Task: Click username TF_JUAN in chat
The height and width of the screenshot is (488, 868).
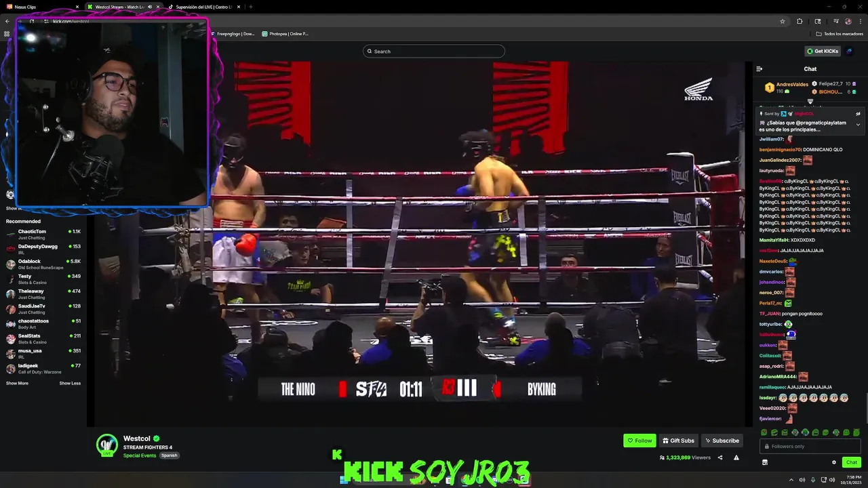Action: [770, 314]
